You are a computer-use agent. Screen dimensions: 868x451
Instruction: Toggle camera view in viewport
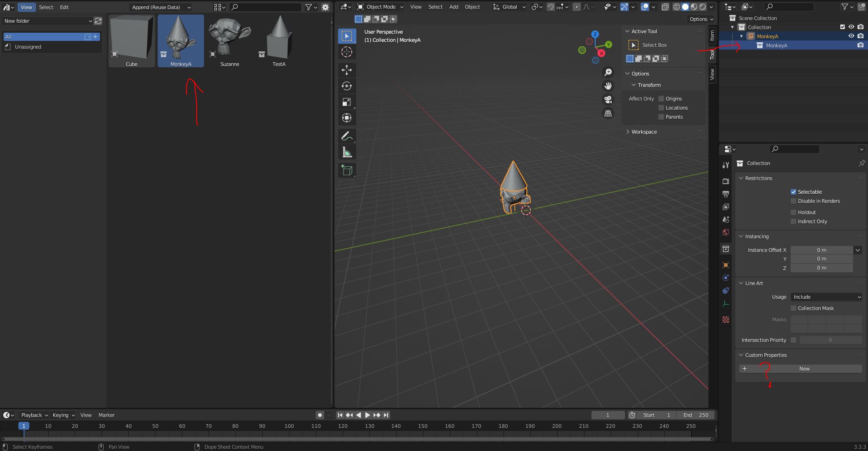(x=608, y=100)
